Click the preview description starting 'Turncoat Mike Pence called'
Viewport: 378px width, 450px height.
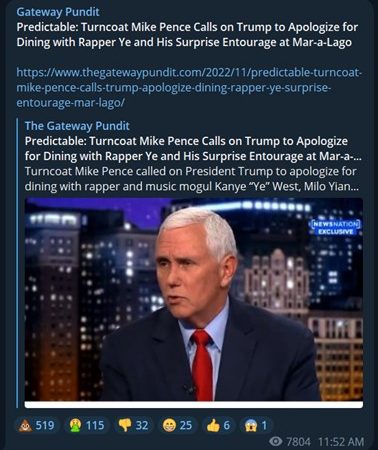[x=192, y=179]
